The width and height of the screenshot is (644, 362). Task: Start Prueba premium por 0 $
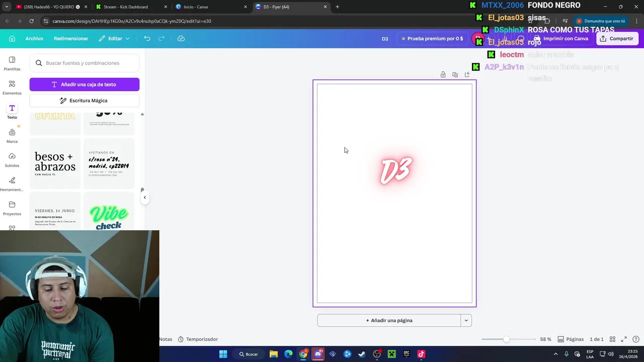pos(432,39)
